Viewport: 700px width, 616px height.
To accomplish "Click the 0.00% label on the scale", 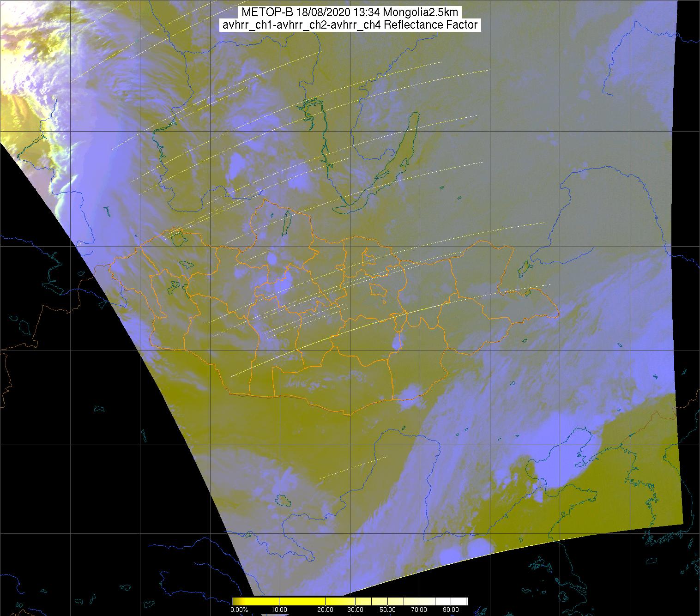I will 239,610.
